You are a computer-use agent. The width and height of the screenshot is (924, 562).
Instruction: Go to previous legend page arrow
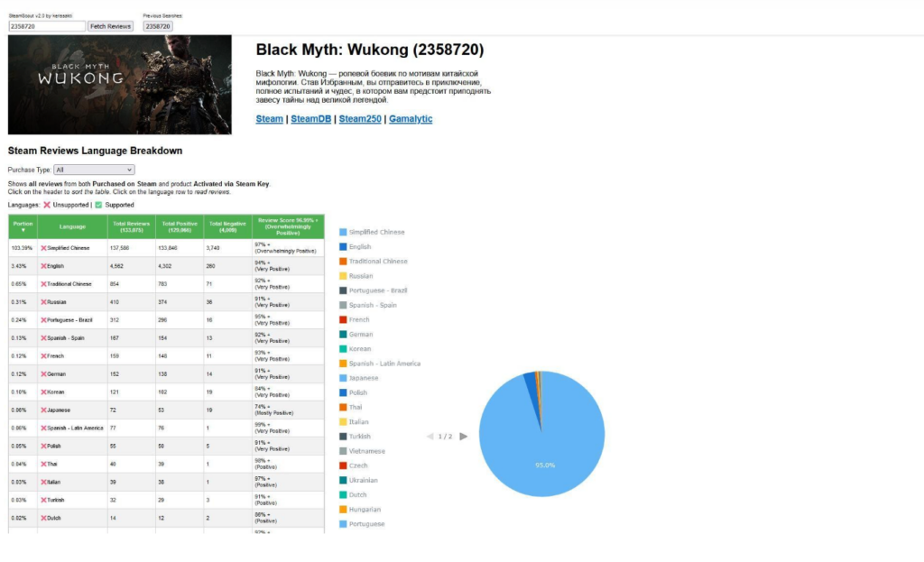point(430,437)
